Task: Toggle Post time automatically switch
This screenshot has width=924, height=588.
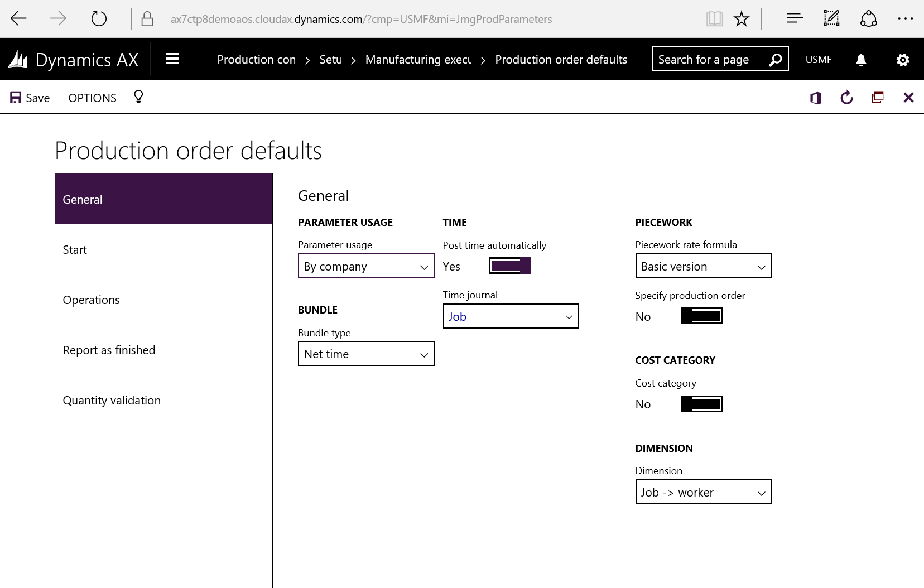Action: coord(509,266)
